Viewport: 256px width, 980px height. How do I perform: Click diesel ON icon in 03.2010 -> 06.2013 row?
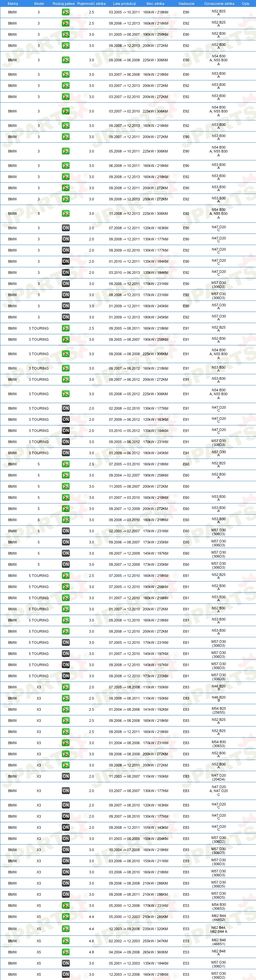click(x=66, y=273)
